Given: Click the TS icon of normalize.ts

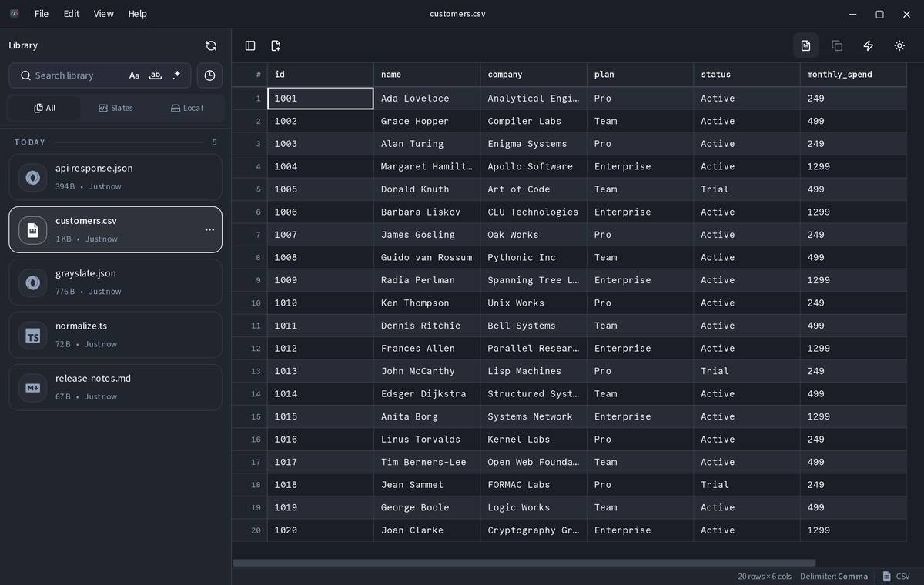Looking at the screenshot, I should point(32,335).
